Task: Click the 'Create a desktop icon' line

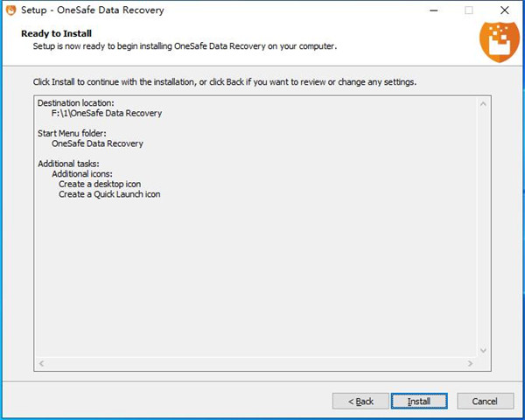Action: click(x=99, y=185)
